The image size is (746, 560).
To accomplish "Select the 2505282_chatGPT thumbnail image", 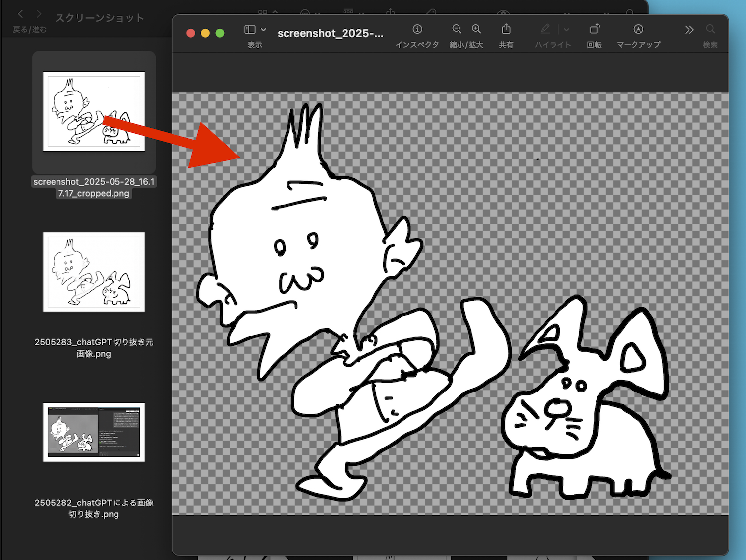I will [94, 432].
